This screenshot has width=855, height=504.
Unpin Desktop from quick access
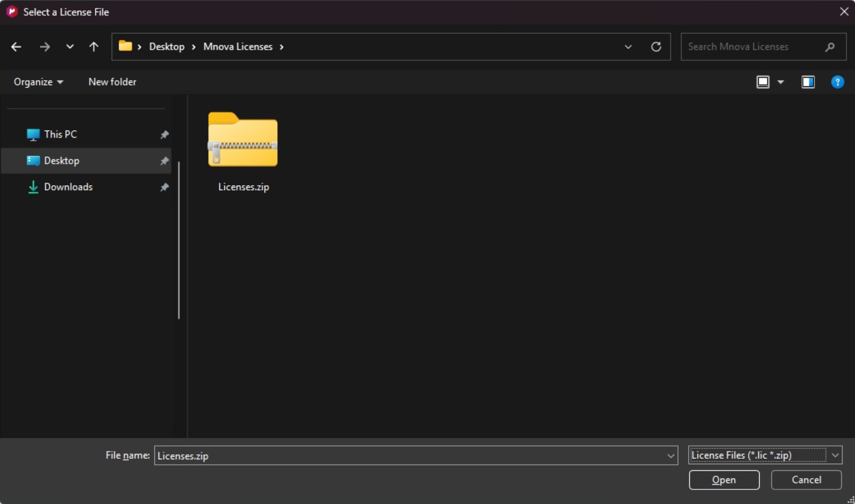pos(164,161)
